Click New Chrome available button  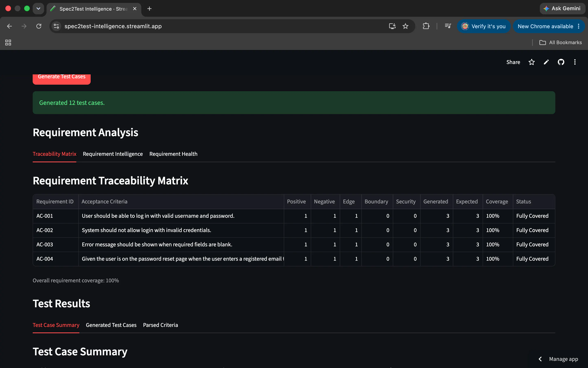click(x=549, y=26)
